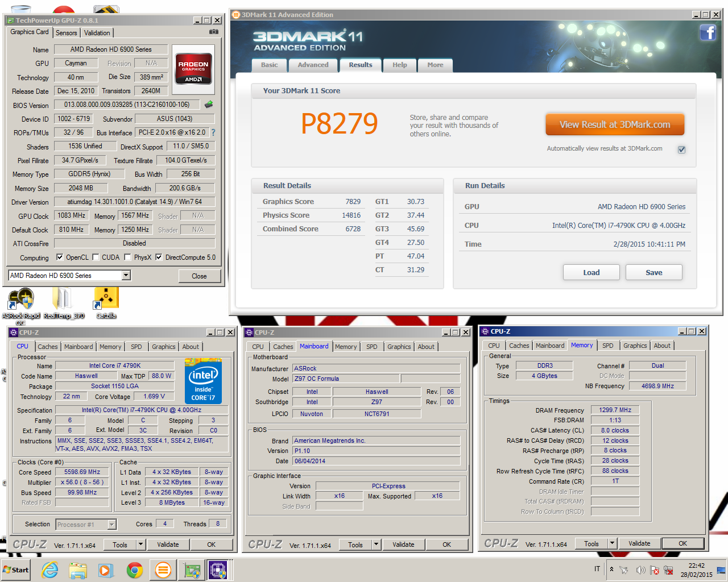Click the CPU-Z Memory window title icon
This screenshot has width=728, height=582.
click(485, 331)
